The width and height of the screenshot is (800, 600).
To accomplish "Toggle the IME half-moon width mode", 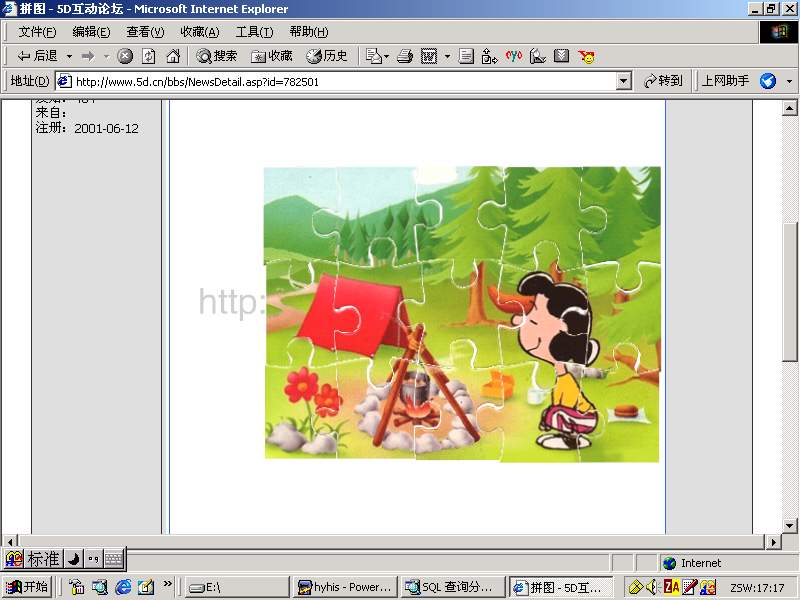I will [73, 559].
